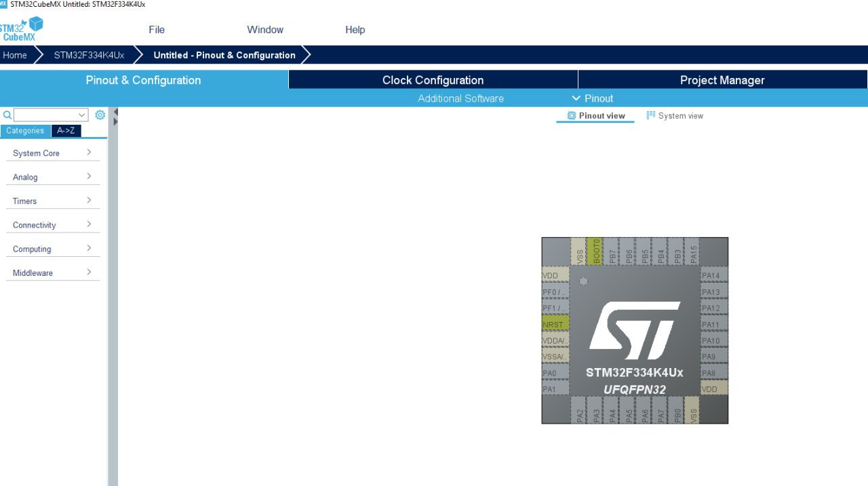This screenshot has width=868, height=486.
Task: Expand the Timers category
Action: (53, 201)
